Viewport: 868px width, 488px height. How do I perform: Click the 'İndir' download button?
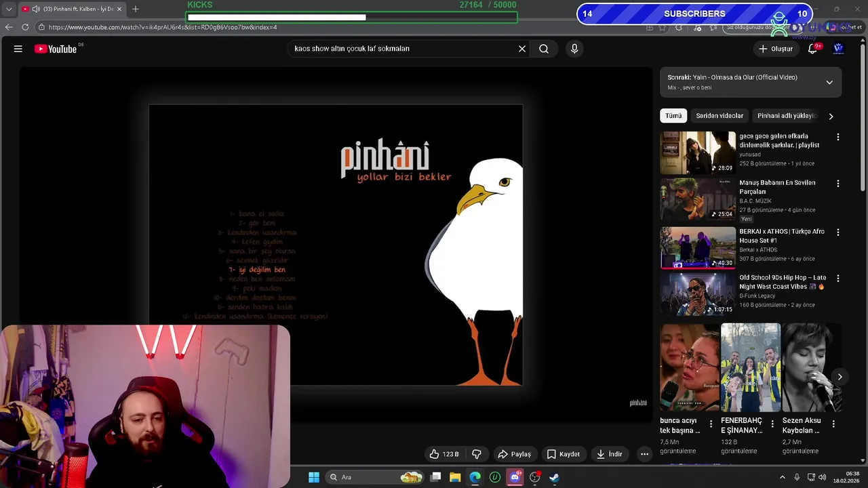tap(609, 454)
